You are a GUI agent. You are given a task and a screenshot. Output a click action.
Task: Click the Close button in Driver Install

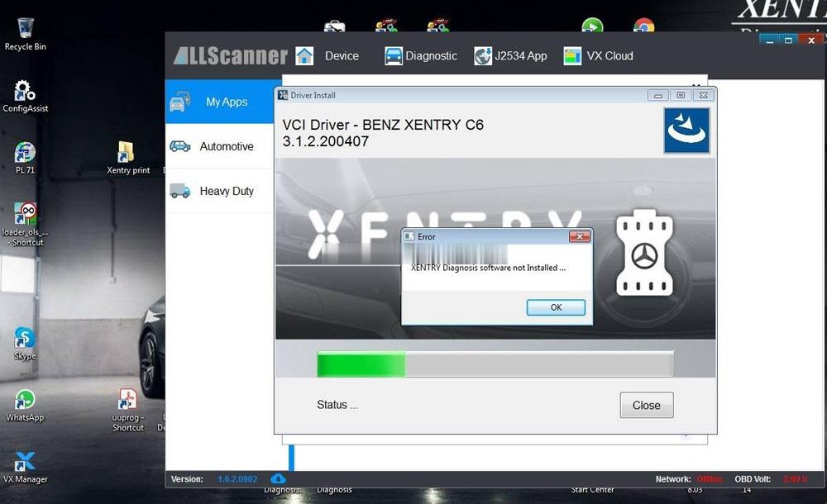click(646, 405)
